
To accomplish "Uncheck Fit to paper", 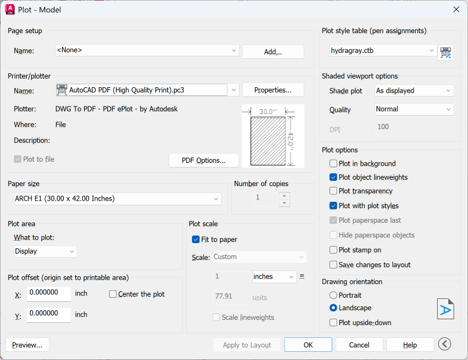I will click(196, 239).
